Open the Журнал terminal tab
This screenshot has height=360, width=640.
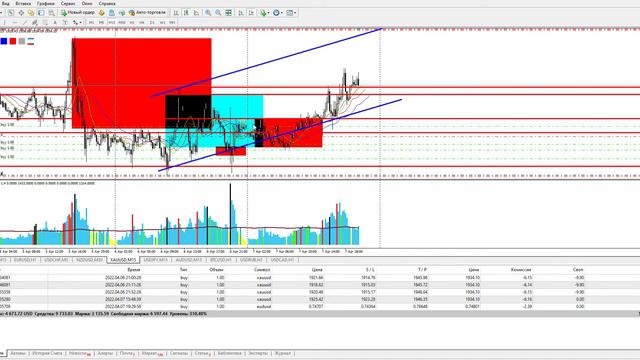283,353
